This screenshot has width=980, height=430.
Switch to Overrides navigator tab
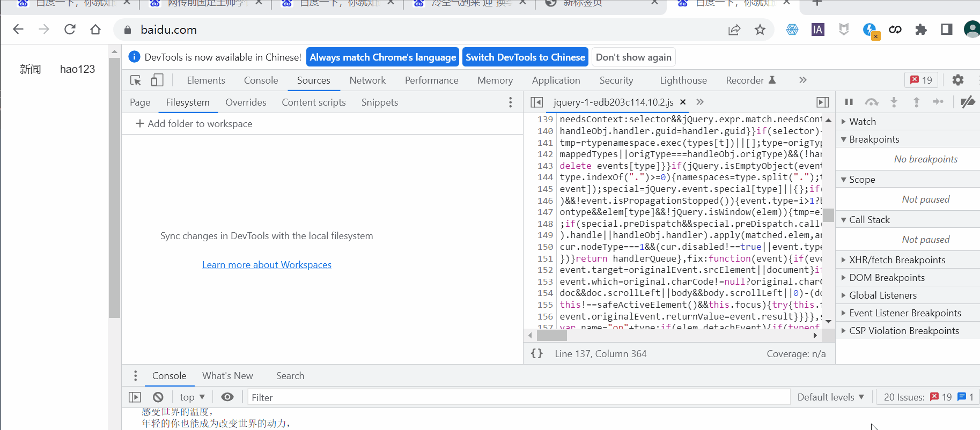(246, 102)
